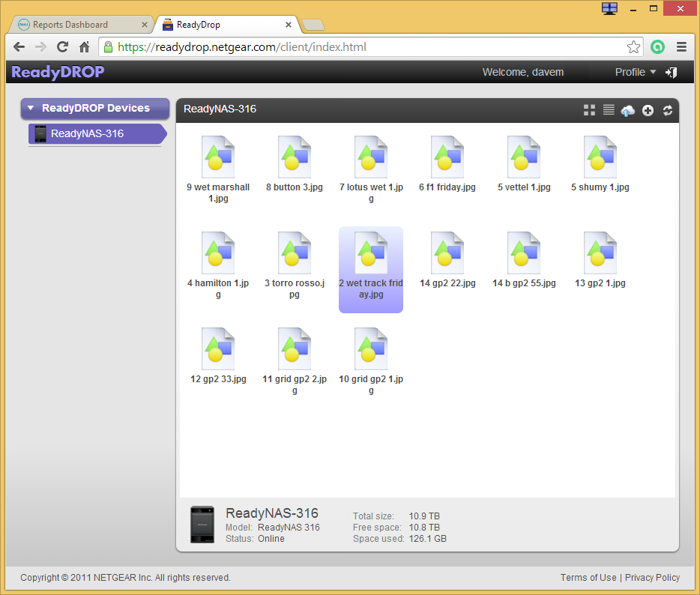Select file 13 gp2 1.jpg
Screen dimensions: 700x595
click(x=600, y=260)
